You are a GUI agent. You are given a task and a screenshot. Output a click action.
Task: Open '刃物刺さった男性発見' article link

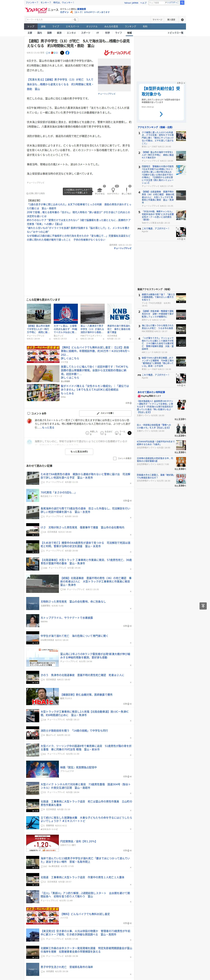pos(73,601)
